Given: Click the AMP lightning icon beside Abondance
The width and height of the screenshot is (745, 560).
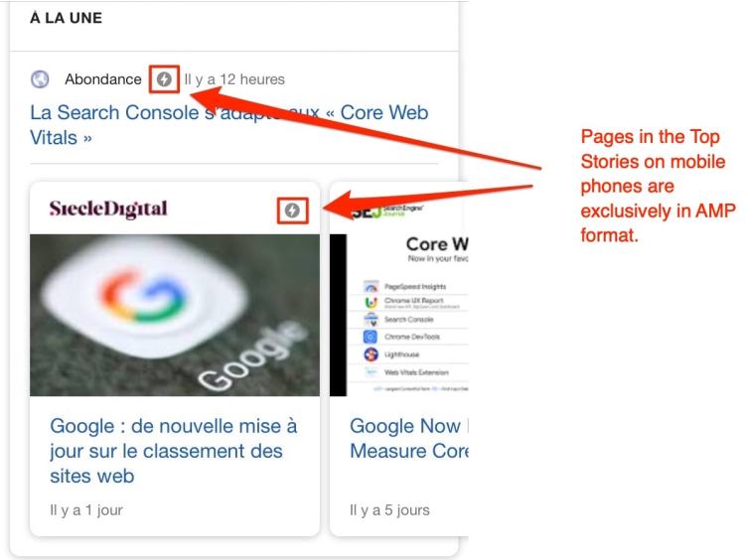Looking at the screenshot, I should [x=164, y=79].
